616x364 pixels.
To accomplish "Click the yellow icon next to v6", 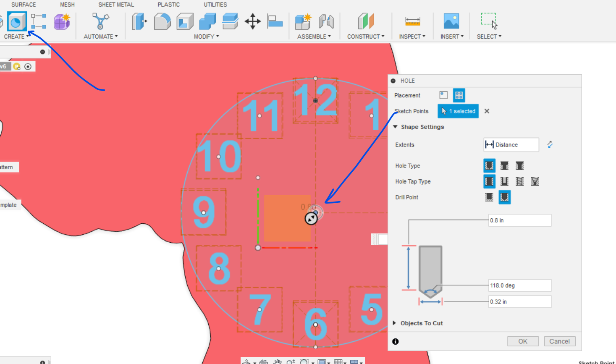I will 17,66.
